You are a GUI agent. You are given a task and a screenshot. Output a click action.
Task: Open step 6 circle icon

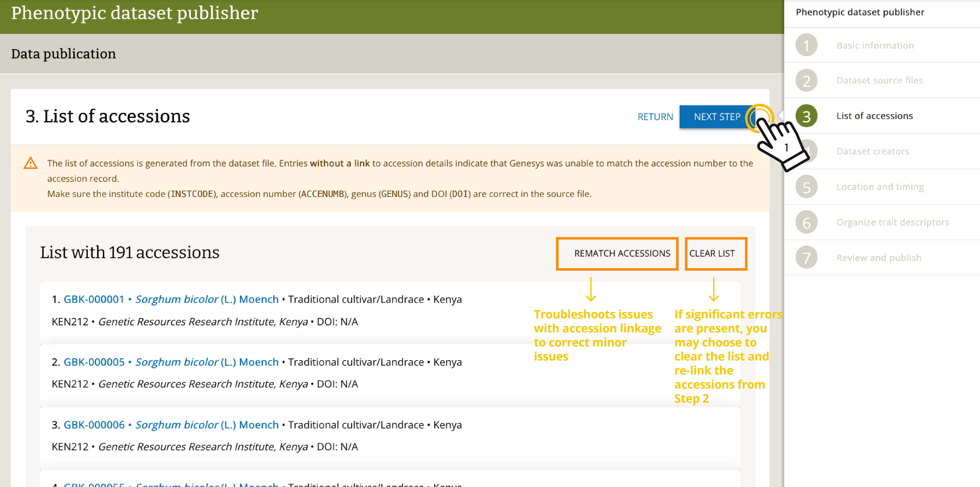point(806,222)
